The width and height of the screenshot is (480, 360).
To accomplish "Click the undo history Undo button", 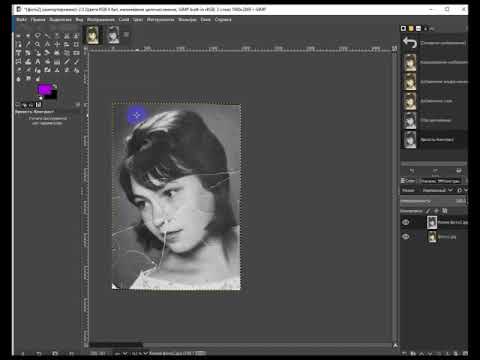I will 412,170.
